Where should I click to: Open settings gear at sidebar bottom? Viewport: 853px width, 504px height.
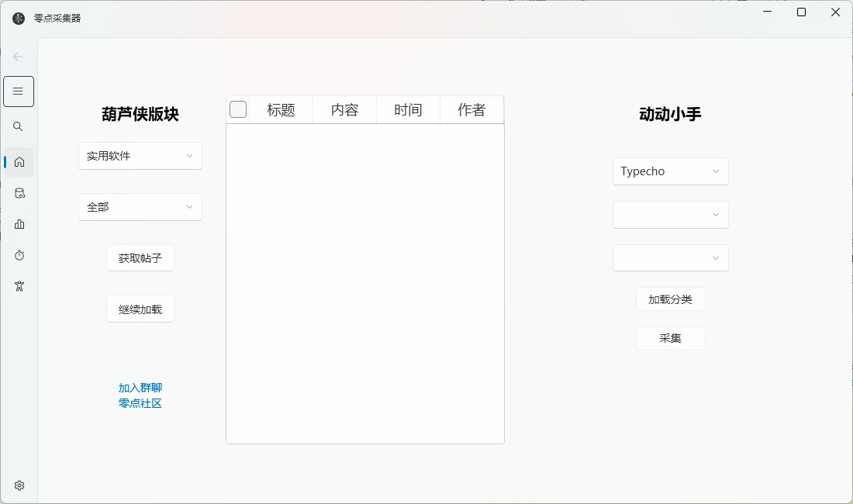coord(19,485)
